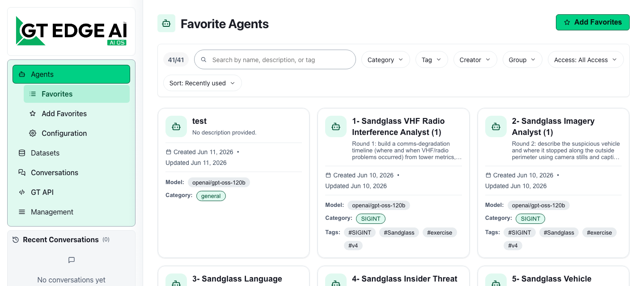Screen dimensions: 644x286
Task: Click the clock icon beside Recent Conversations
Action: (x=16, y=240)
